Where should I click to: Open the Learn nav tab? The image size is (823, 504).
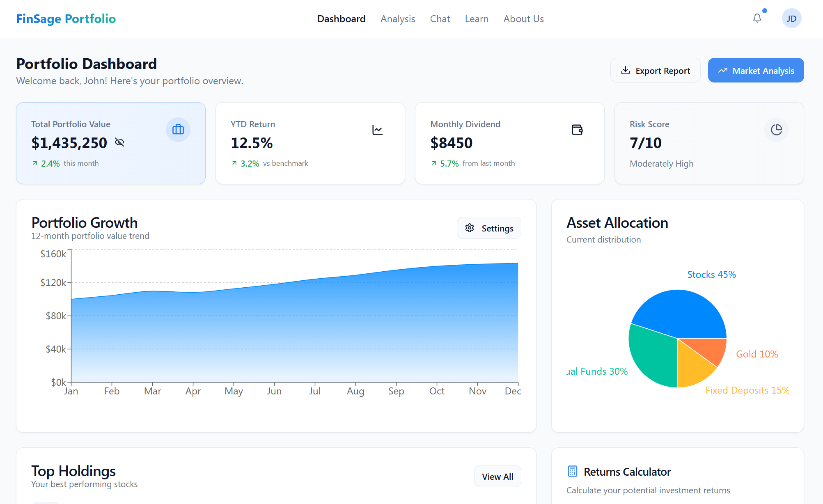click(x=476, y=19)
